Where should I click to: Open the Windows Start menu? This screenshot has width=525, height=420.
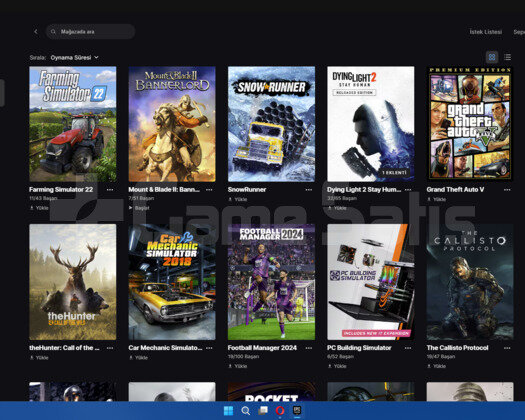[x=228, y=411]
